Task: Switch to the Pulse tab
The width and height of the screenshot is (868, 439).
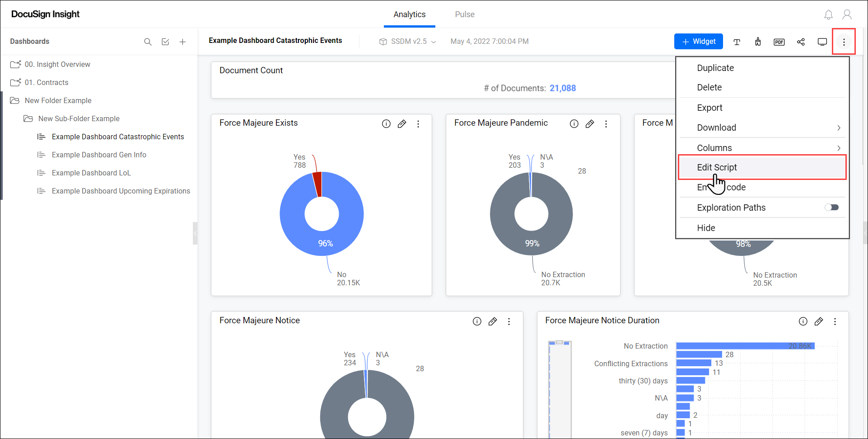Action: pos(465,14)
